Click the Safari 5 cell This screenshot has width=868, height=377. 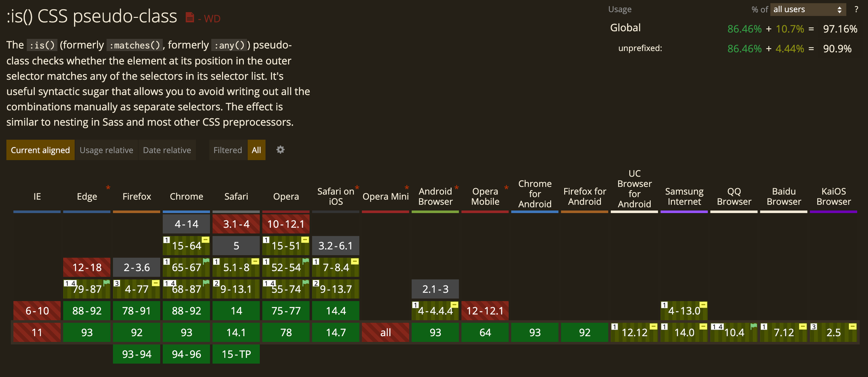click(x=236, y=246)
